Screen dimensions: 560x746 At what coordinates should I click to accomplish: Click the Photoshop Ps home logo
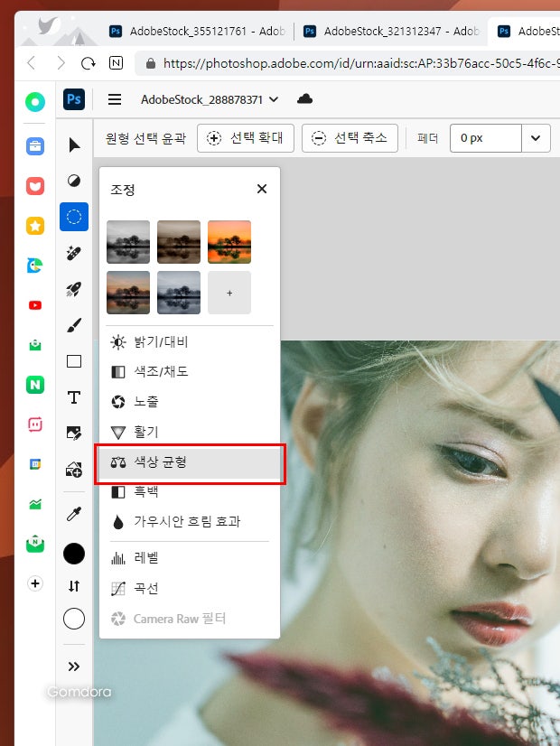tap(74, 99)
